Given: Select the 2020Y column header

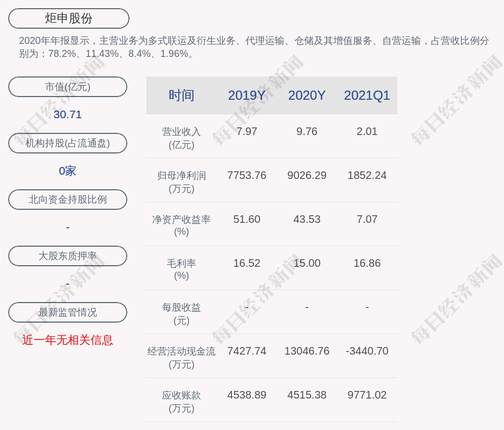Looking at the screenshot, I should pos(307,95).
